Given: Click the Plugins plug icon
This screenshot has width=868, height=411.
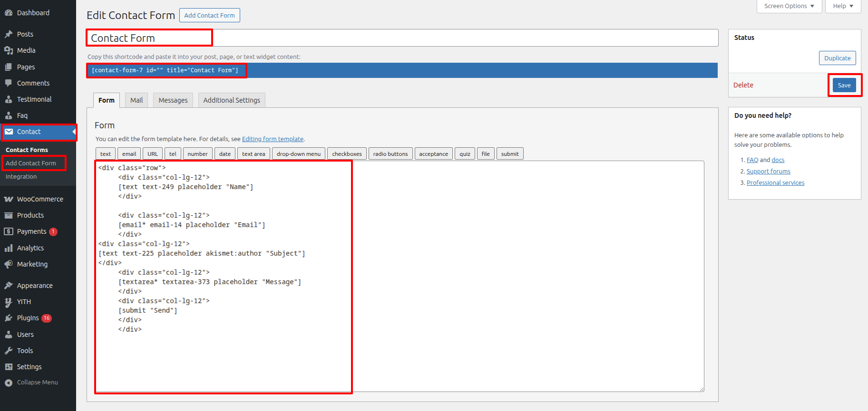Looking at the screenshot, I should pos(9,318).
